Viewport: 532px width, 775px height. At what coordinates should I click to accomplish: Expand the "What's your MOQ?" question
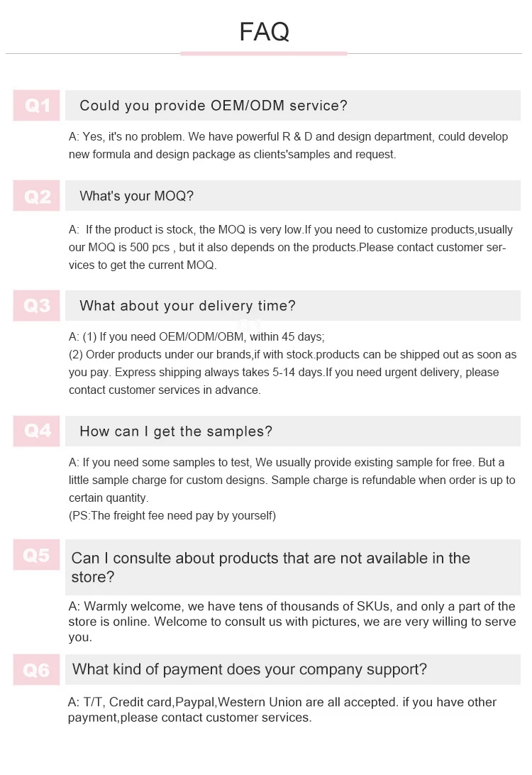pos(293,196)
